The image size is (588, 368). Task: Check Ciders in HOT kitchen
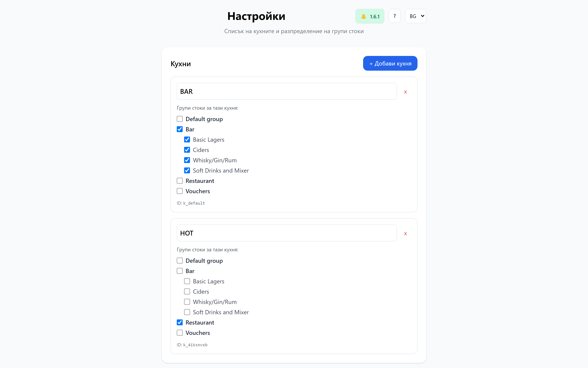(x=187, y=291)
